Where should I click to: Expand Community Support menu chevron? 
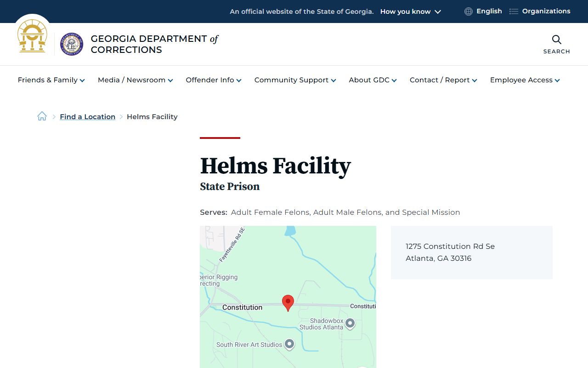click(x=334, y=80)
